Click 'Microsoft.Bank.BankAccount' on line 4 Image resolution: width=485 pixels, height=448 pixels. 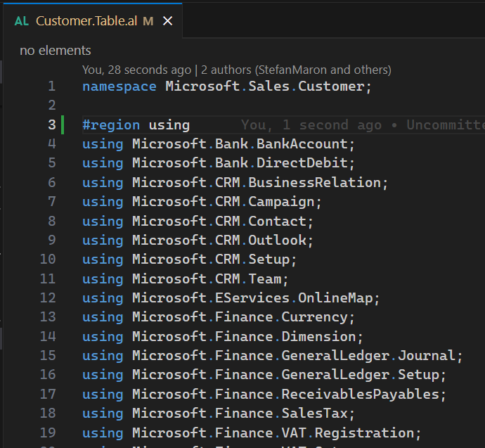(240, 144)
